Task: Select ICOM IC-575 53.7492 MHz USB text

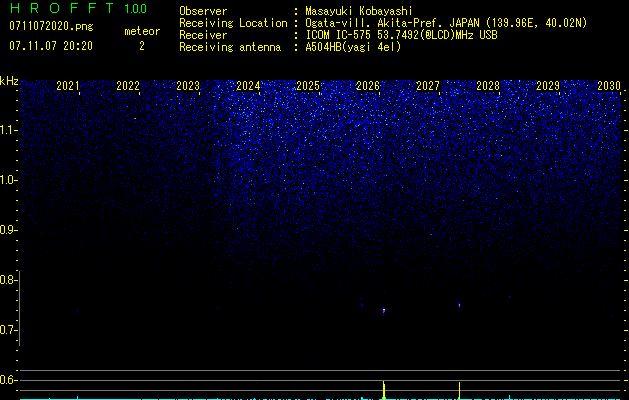Action: 402,35
